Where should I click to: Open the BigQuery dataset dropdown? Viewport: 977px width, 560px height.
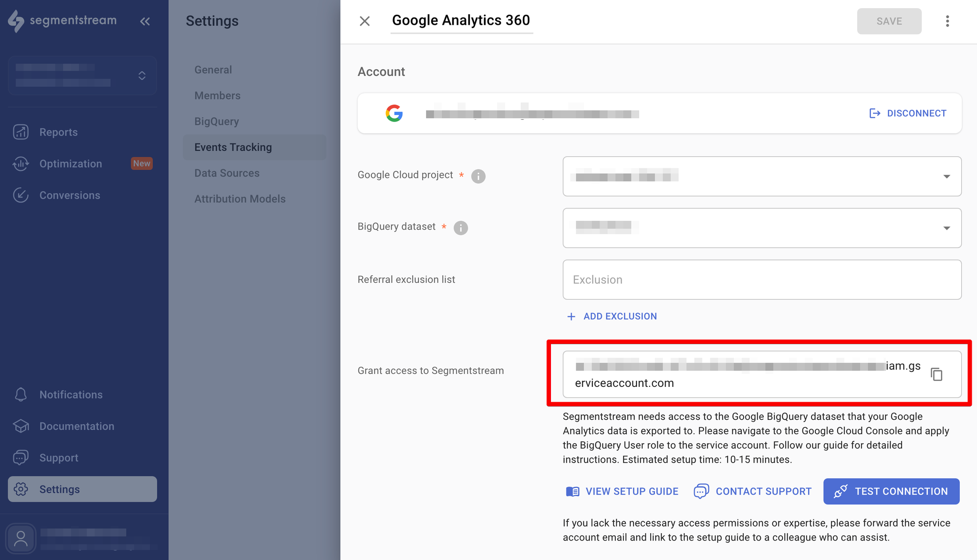click(762, 228)
